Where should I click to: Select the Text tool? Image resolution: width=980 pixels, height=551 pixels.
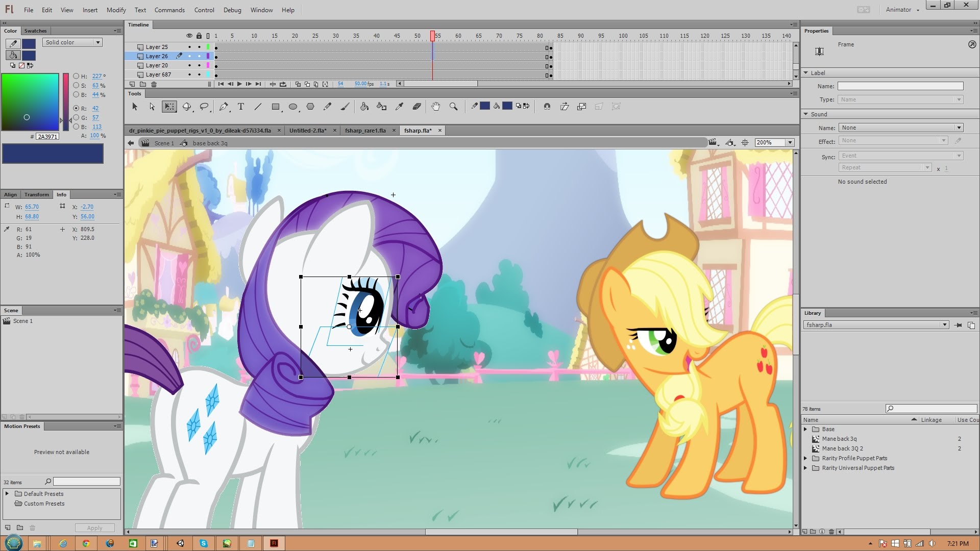click(241, 107)
